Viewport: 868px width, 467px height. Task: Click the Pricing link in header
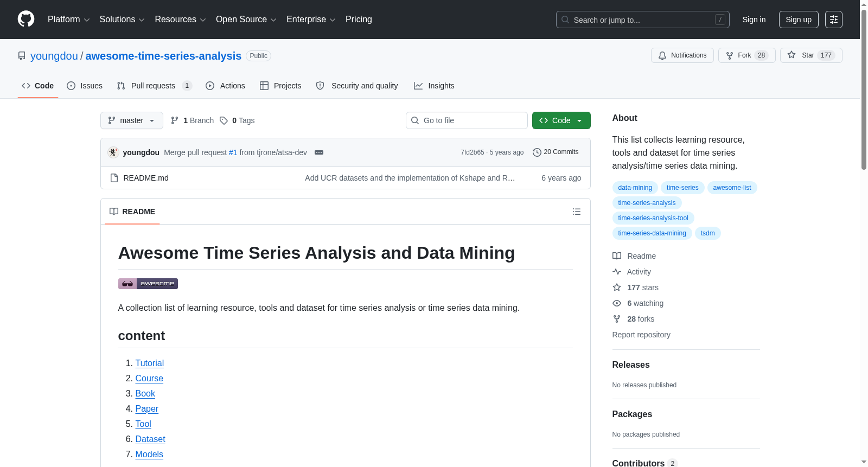[x=359, y=20]
